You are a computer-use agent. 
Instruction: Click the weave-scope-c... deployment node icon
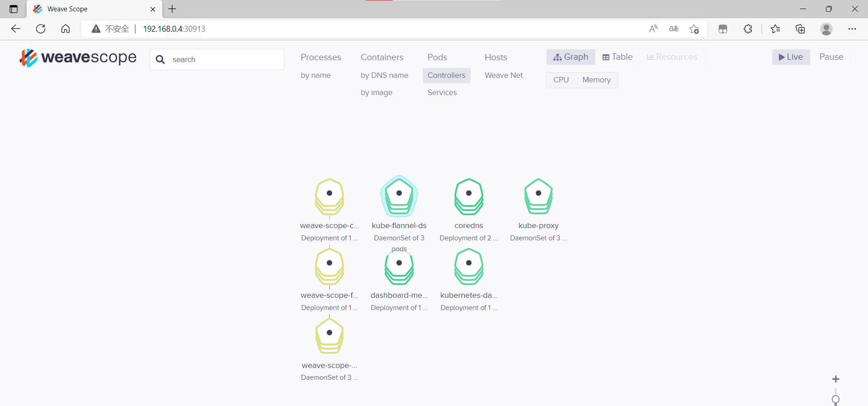coord(330,196)
